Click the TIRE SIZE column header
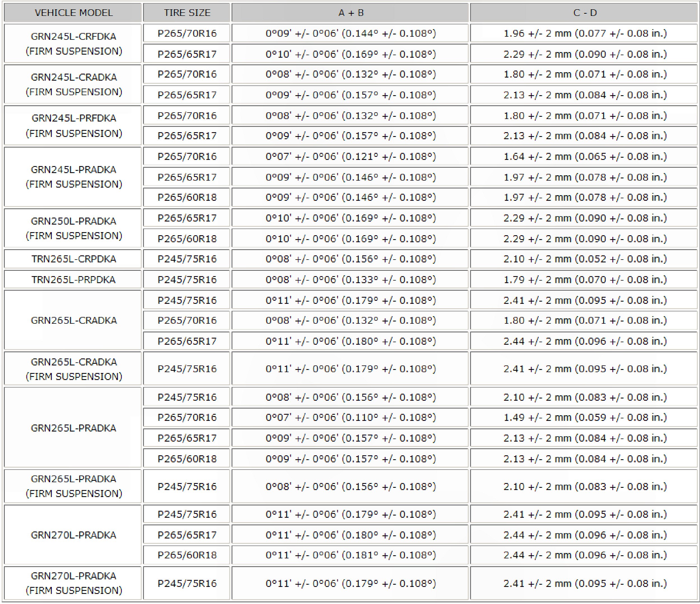700x604 pixels. point(186,13)
